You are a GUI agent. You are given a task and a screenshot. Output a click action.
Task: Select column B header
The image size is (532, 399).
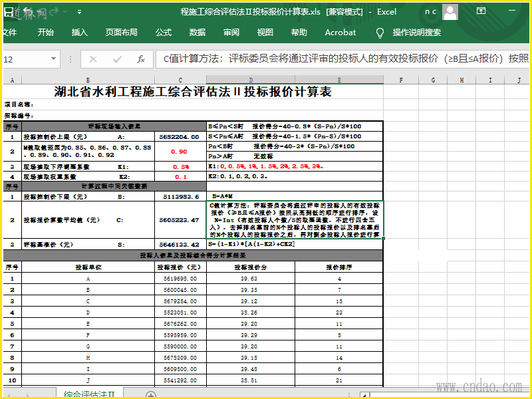88,80
